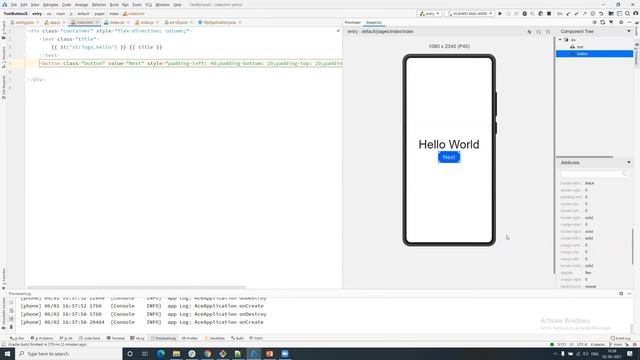Close the config.json editor tab
640x360 pixels.
click(38, 22)
